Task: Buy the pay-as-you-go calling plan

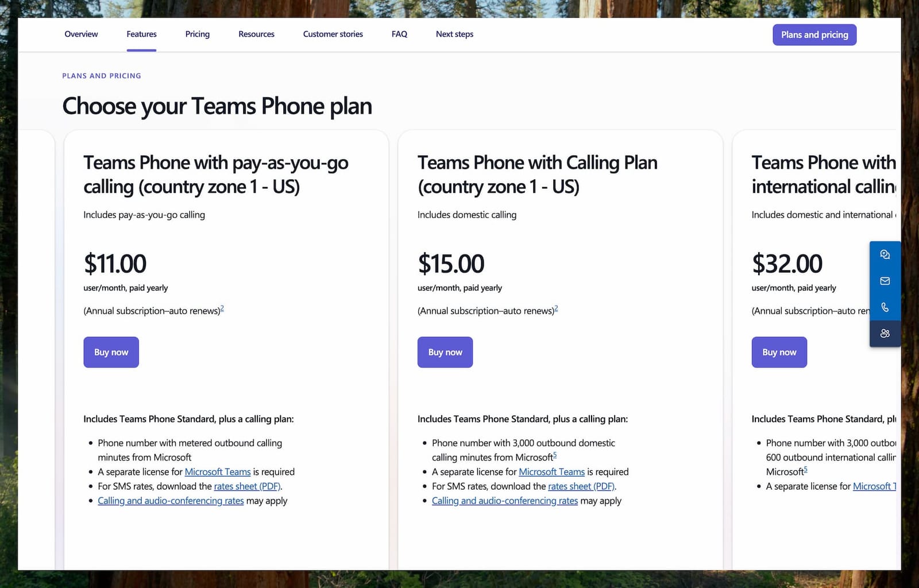Action: [111, 352]
